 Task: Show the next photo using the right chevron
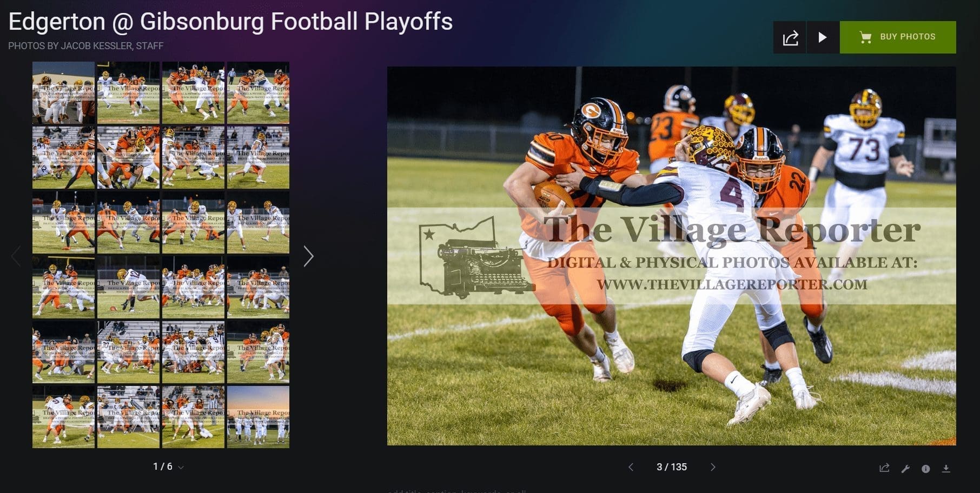pyautogui.click(x=713, y=467)
